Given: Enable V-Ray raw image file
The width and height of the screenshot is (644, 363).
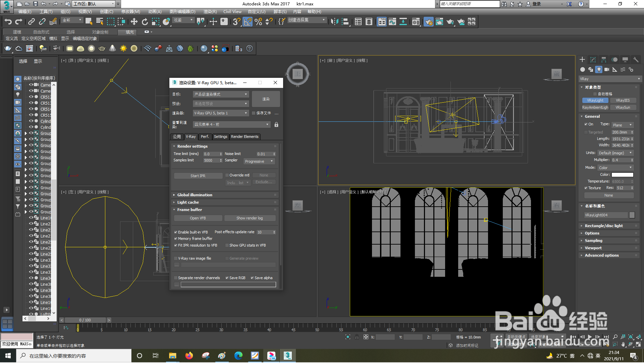Looking at the screenshot, I should (x=175, y=258).
